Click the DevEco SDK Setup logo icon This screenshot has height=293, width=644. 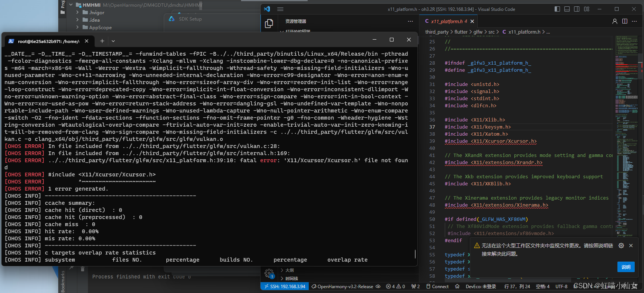(x=172, y=19)
